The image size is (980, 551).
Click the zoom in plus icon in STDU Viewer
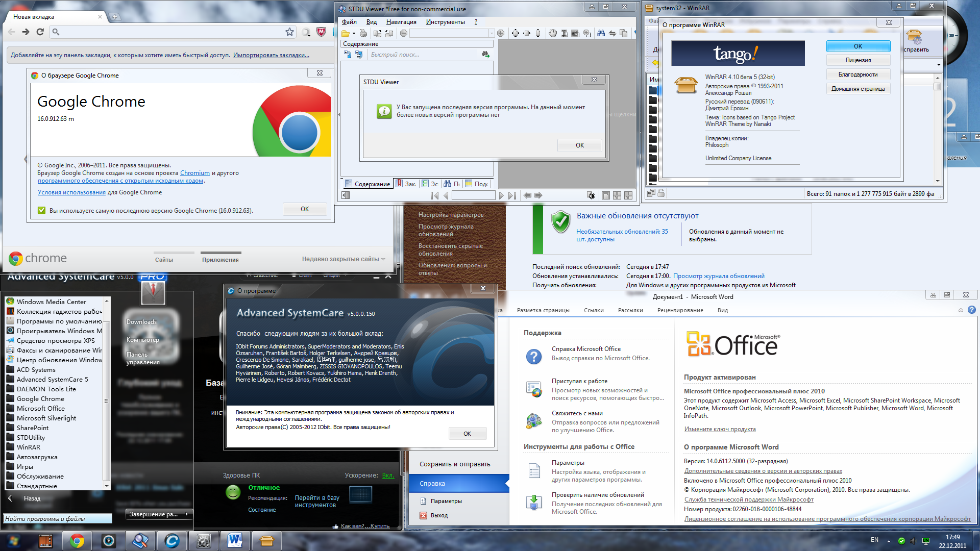click(501, 34)
